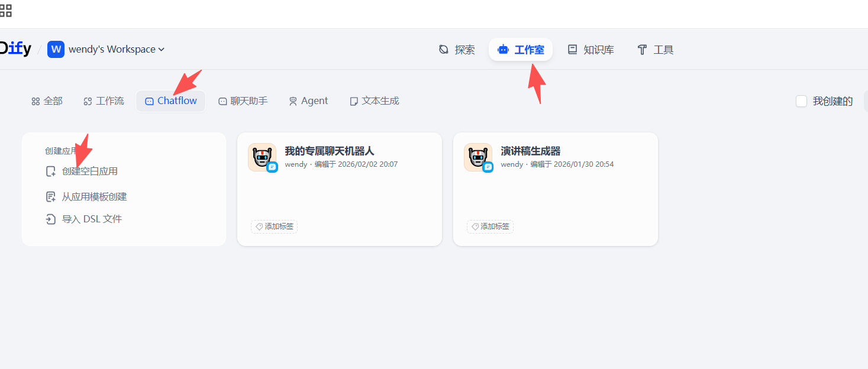868x369 pixels.
Task: Click the 导入 DSL 文件 import icon
Action: (x=50, y=219)
